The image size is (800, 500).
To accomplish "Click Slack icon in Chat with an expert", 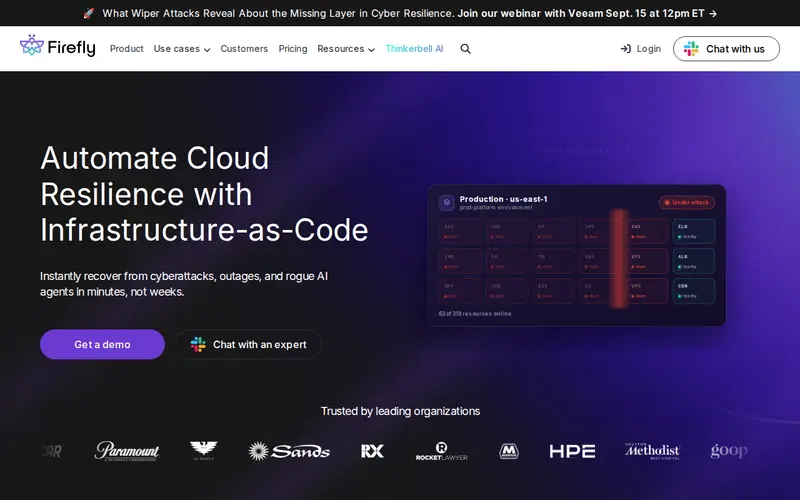I will tap(198, 344).
